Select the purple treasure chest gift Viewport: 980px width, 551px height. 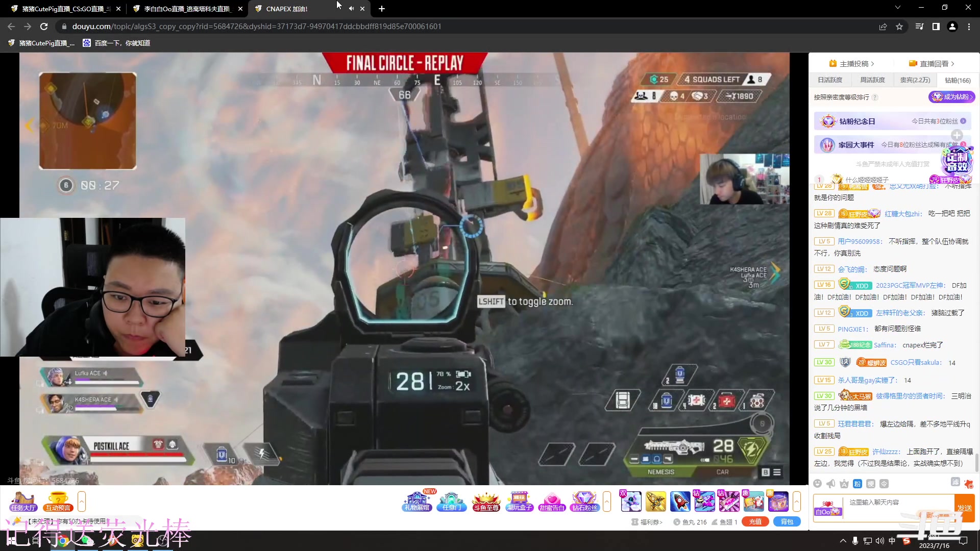pyautogui.click(x=778, y=501)
